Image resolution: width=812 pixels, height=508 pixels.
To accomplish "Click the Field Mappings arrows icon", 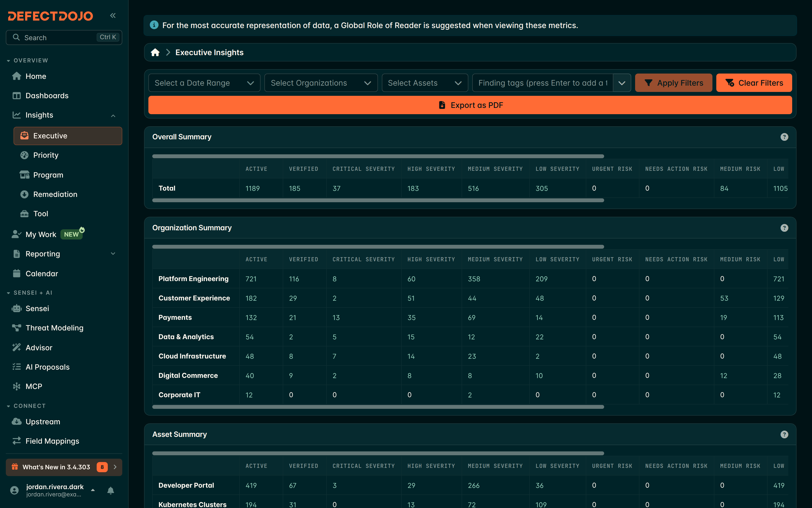I will point(16,441).
